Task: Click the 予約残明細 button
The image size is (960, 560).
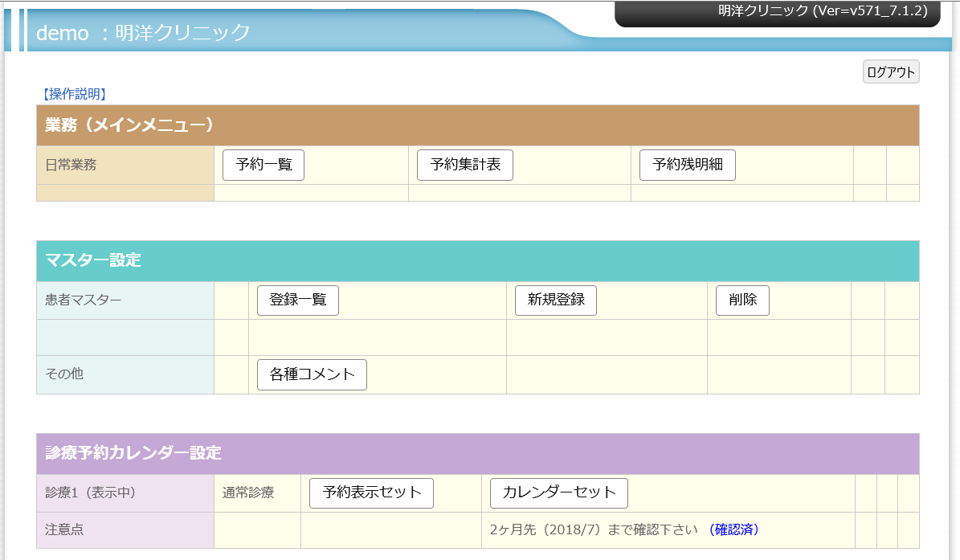Action: [x=688, y=166]
